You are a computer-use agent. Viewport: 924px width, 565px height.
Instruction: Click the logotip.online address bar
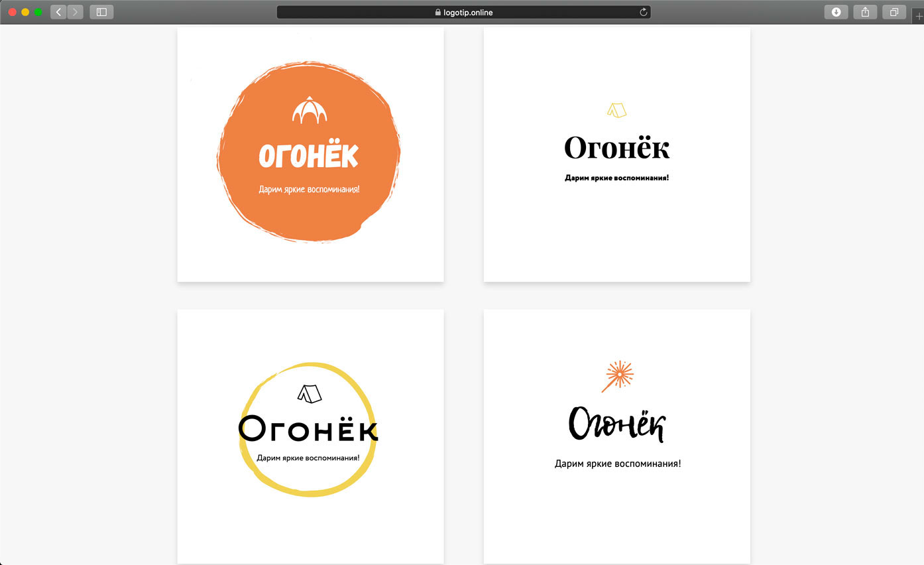click(x=463, y=12)
